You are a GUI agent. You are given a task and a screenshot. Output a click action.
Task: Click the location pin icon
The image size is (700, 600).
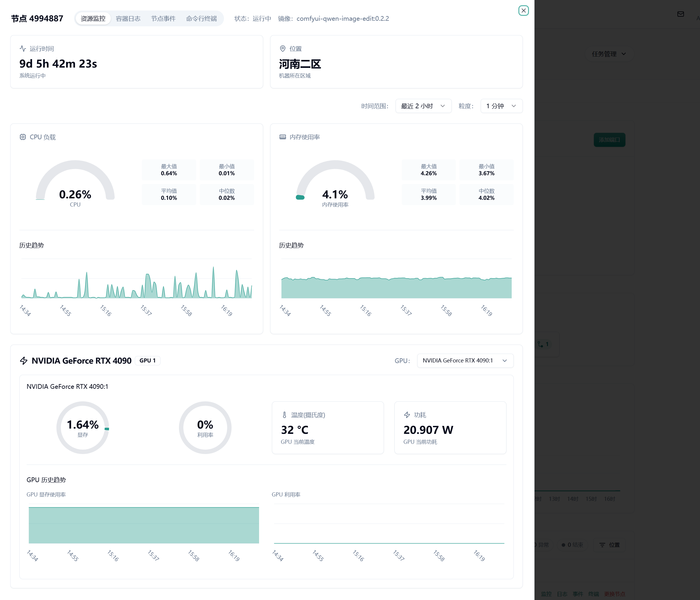point(283,49)
